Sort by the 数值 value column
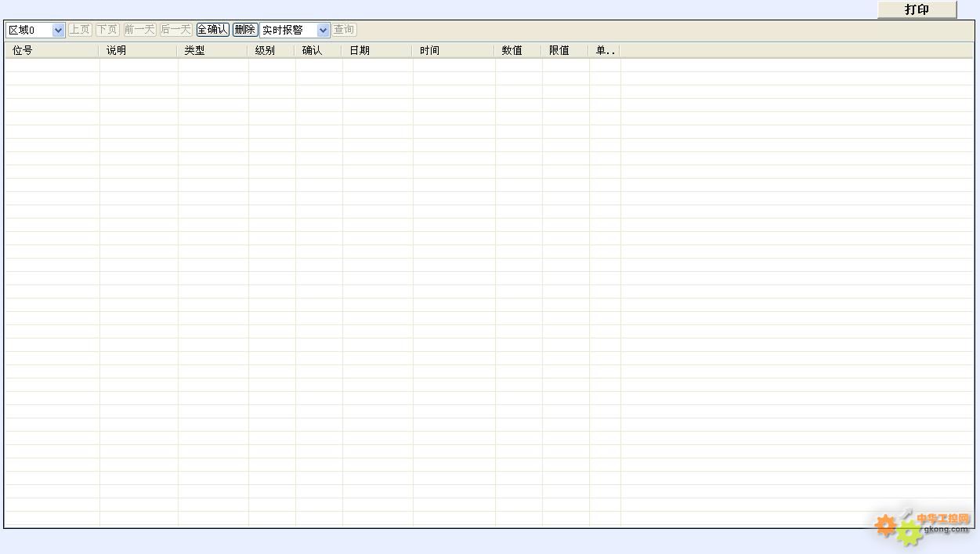 coord(517,50)
